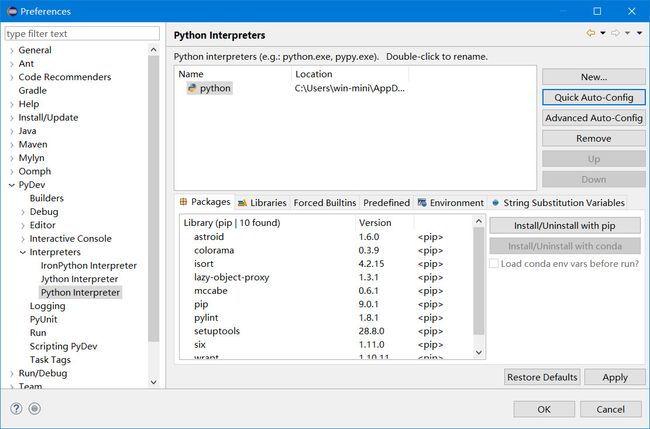The height and width of the screenshot is (429, 650).
Task: Select PyUnit under PyDev
Action: [x=44, y=320]
